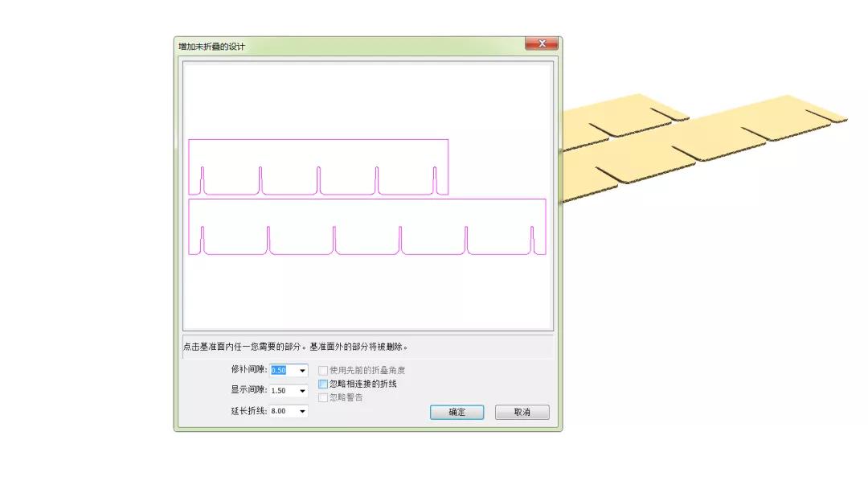Confirm the dialog with 确定
Screen dimensions: 868x485
pos(456,412)
